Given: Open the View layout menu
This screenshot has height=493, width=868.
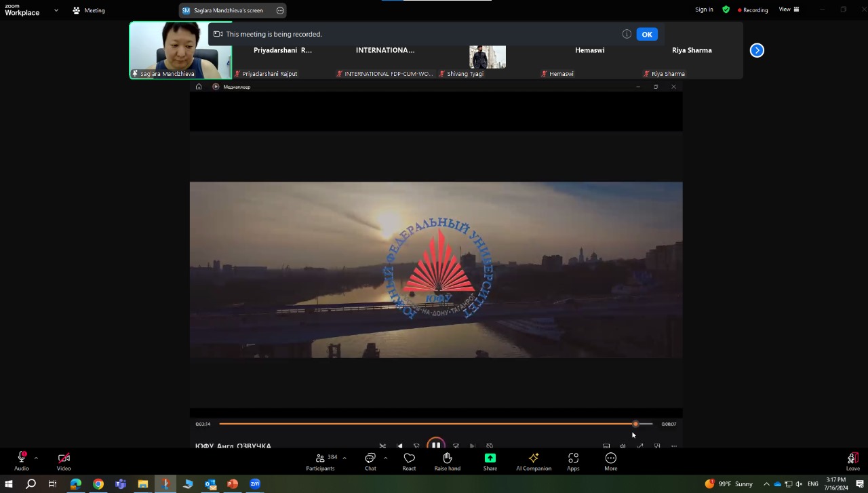Looking at the screenshot, I should click(x=789, y=9).
